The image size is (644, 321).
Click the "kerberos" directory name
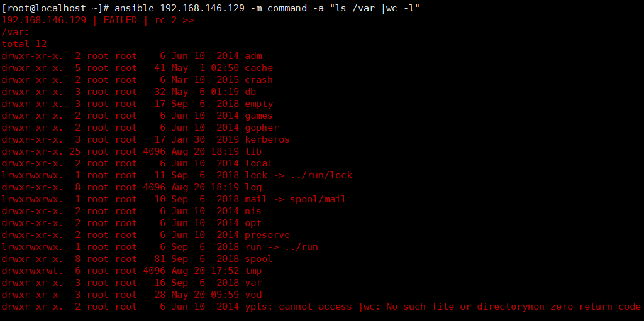tap(267, 139)
